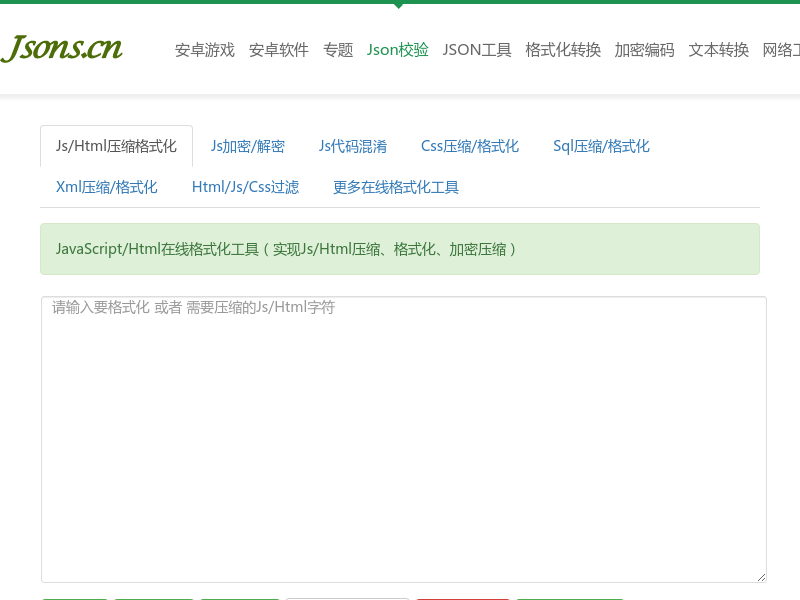The height and width of the screenshot is (600, 800).
Task: Click the textarea resize handle corner
Action: 761,577
